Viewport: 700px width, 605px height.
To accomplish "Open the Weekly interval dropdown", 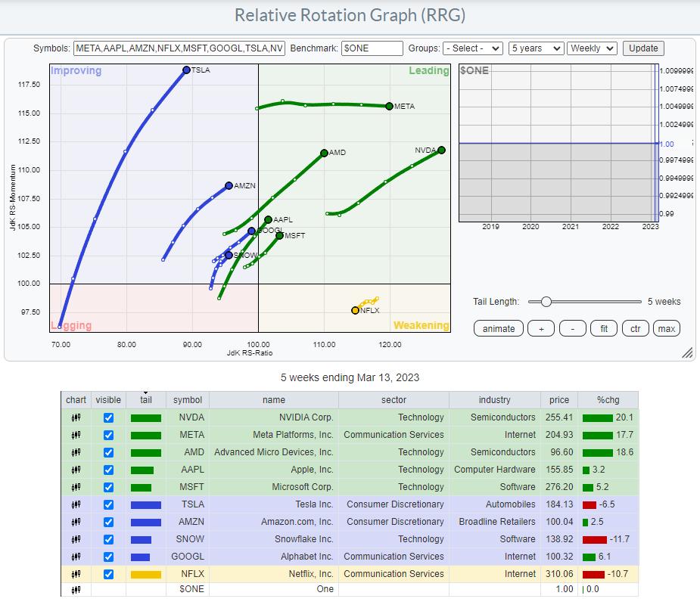I will pos(592,48).
